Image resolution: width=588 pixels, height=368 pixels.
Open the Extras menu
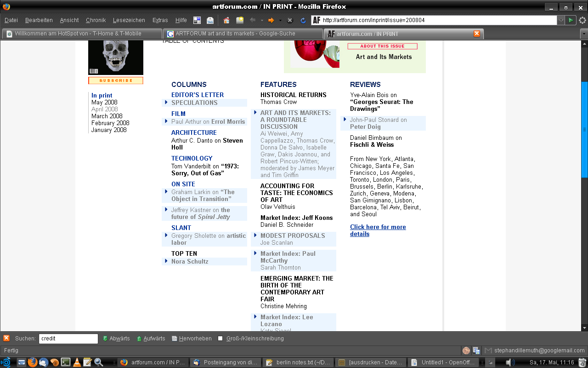(160, 20)
